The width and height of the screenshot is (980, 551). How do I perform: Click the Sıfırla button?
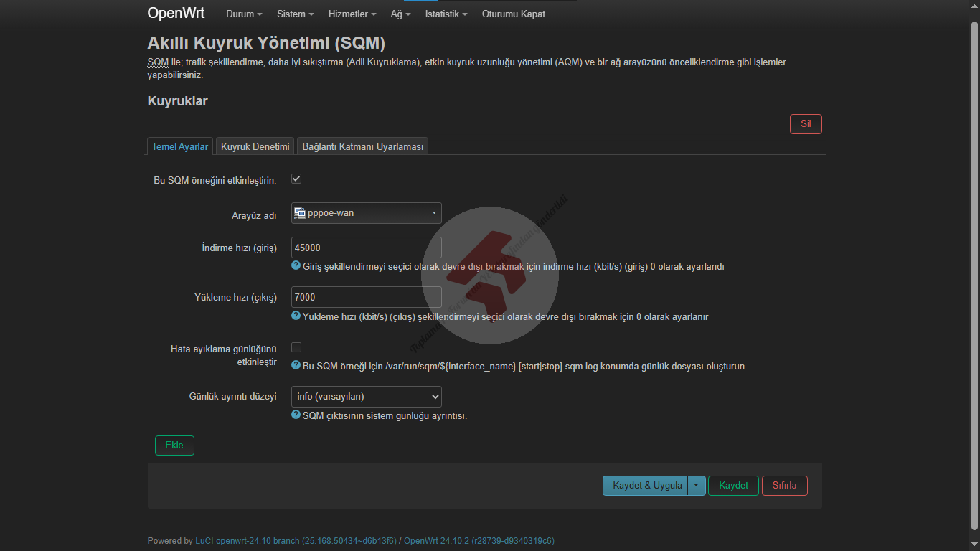point(784,486)
